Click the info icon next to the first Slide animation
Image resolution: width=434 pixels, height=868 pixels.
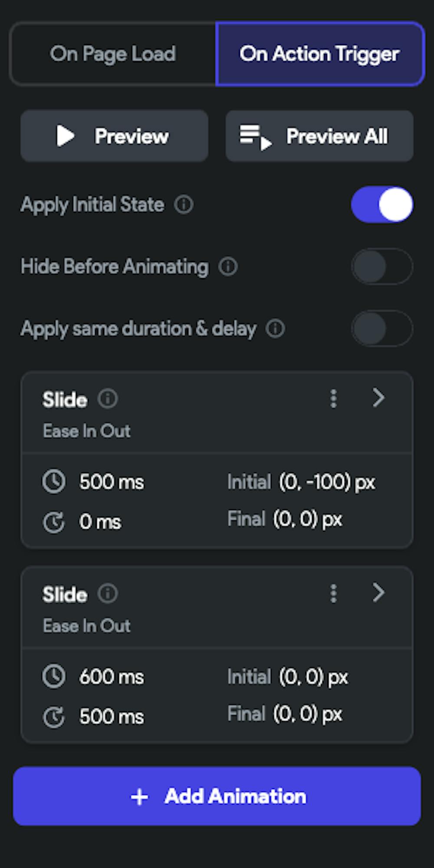pyautogui.click(x=108, y=399)
